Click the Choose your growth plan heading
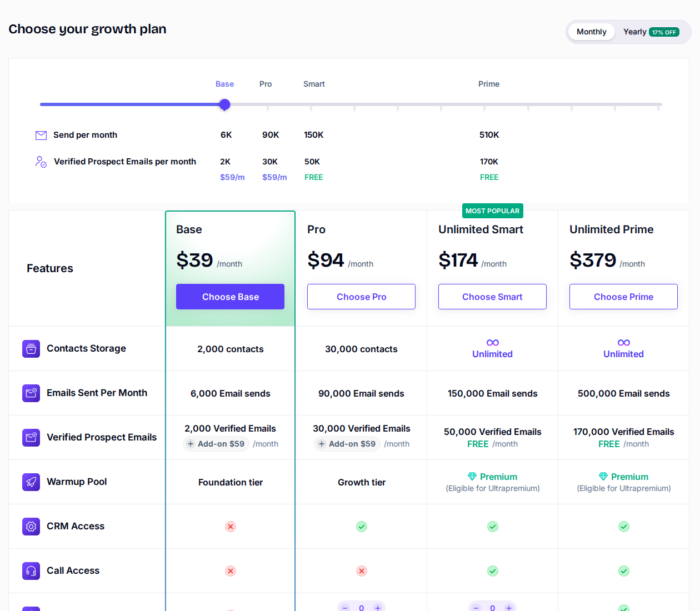The height and width of the screenshot is (611, 700). pos(87,29)
